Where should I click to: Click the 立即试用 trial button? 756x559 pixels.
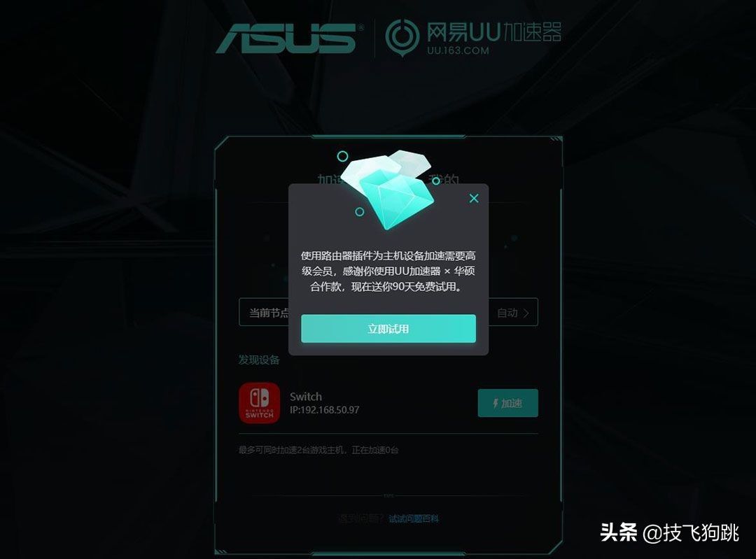click(x=388, y=329)
